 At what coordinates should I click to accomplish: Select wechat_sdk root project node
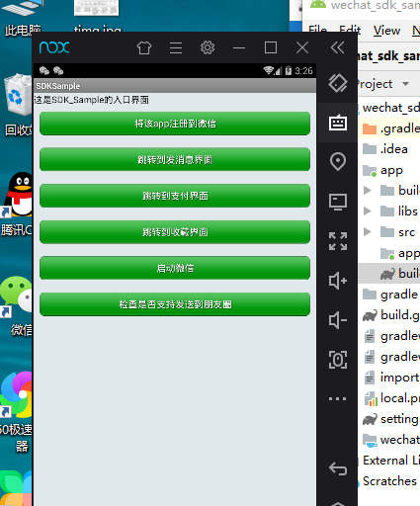pyautogui.click(x=390, y=108)
